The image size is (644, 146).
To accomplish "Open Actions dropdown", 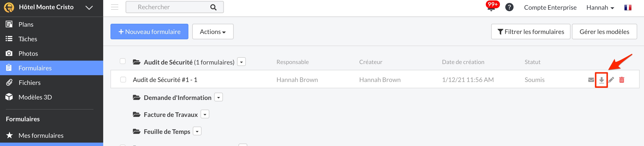I will click(x=213, y=32).
